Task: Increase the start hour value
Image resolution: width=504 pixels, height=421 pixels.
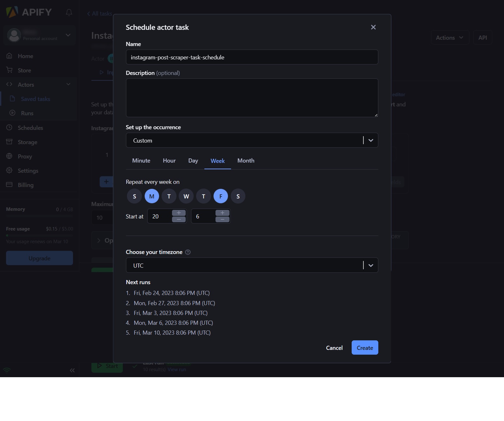Action: pyautogui.click(x=179, y=213)
